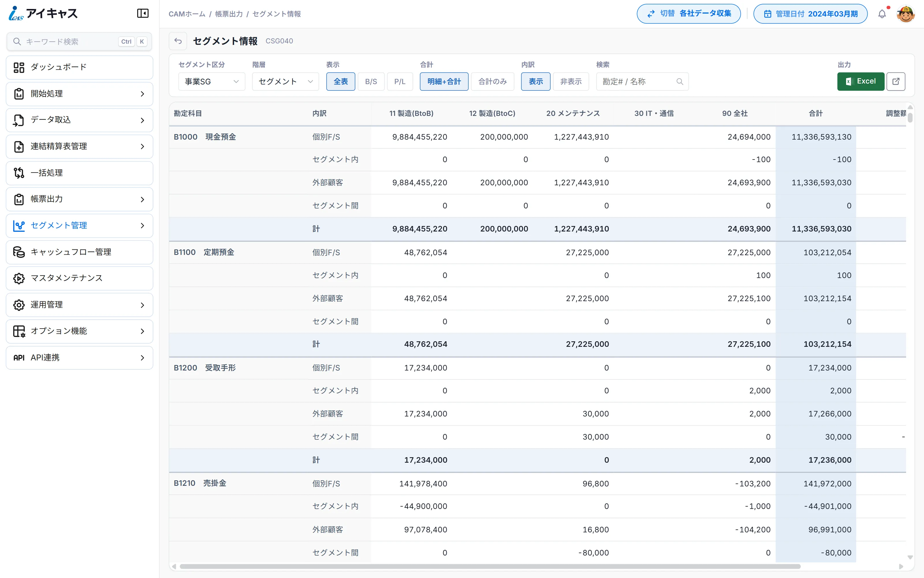Open キャッシュフロー管理 menu item
The width and height of the screenshot is (924, 578).
click(79, 252)
